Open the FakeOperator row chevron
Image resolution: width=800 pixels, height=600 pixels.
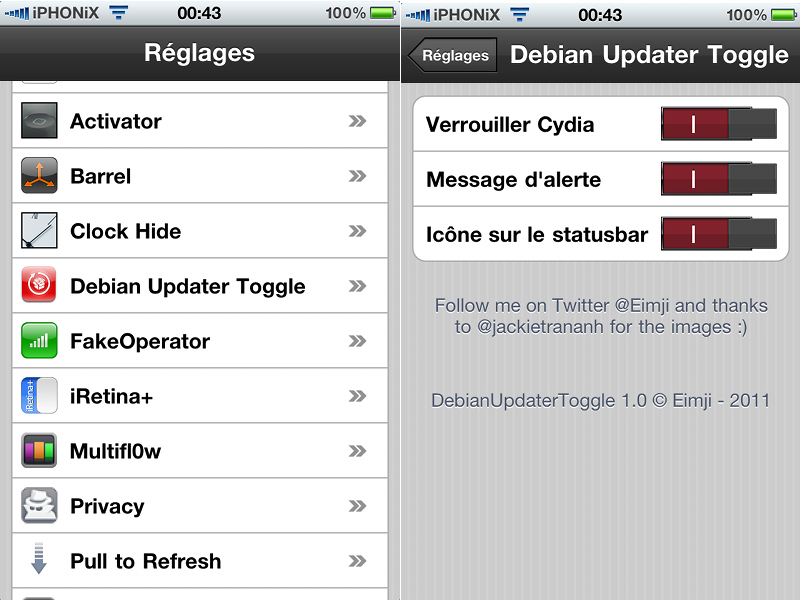357,341
